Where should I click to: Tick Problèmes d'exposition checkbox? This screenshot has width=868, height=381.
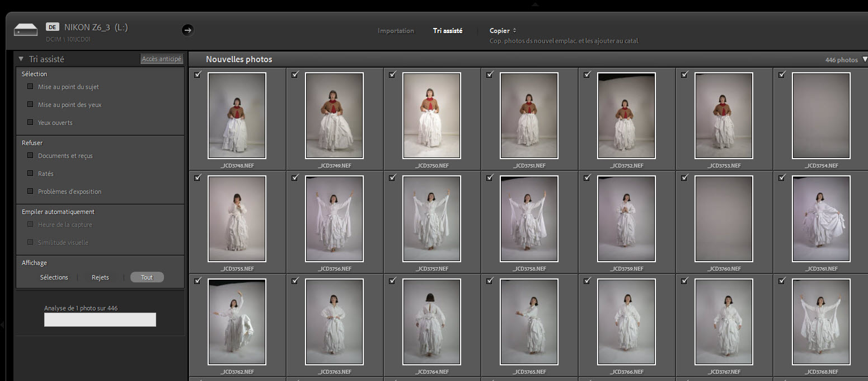tap(30, 192)
